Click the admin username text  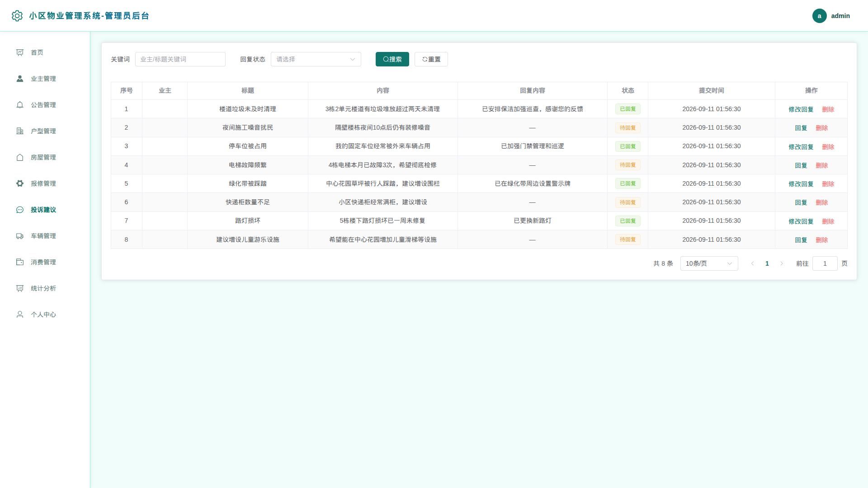[840, 16]
